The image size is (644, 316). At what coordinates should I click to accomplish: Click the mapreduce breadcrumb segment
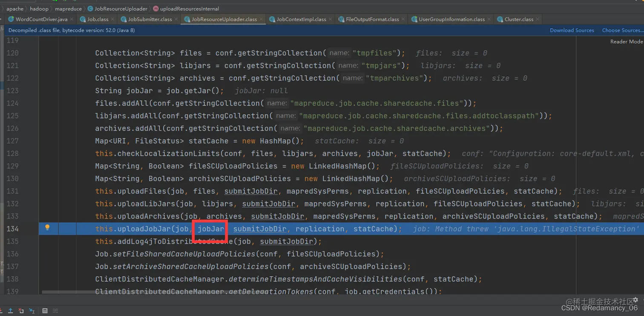68,9
